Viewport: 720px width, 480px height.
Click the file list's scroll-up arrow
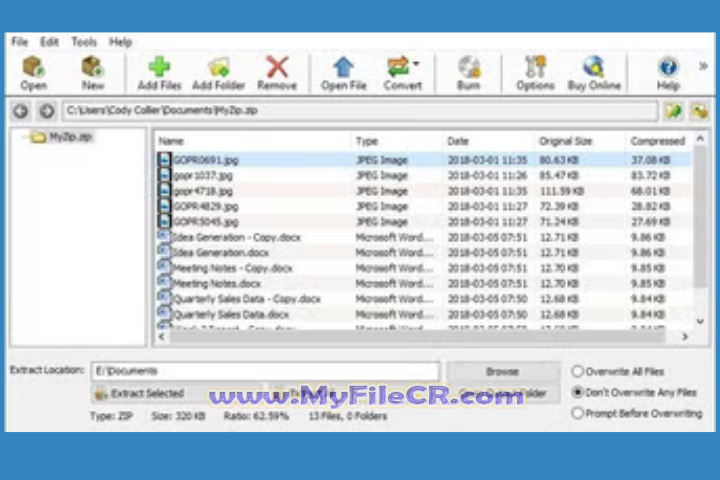[700, 138]
